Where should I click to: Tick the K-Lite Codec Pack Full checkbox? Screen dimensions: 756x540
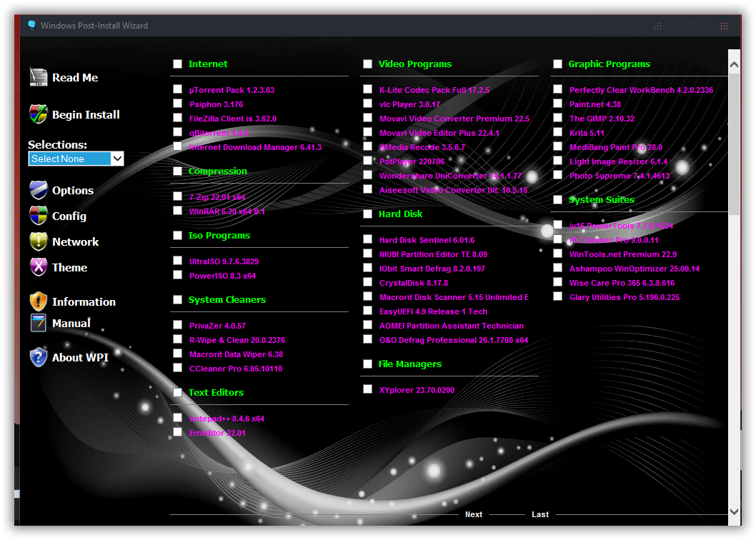(367, 89)
